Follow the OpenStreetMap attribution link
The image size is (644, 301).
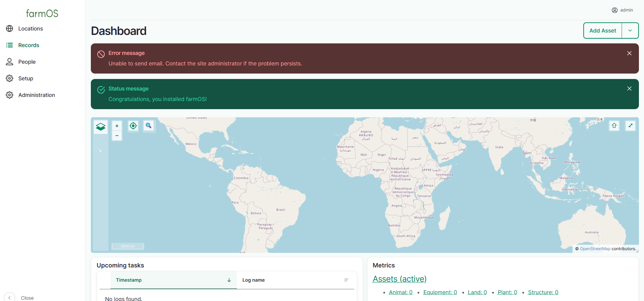coord(595,249)
